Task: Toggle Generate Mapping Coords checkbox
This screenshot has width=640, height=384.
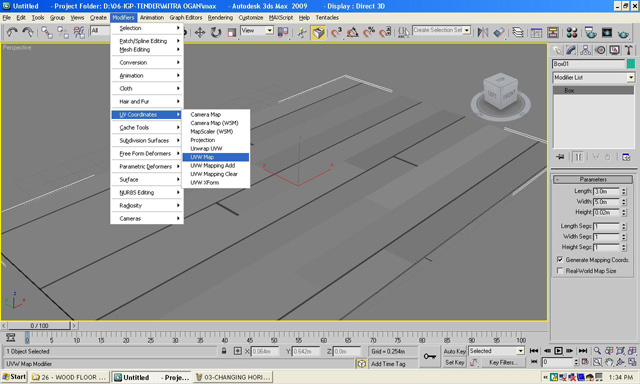Action: (560, 260)
